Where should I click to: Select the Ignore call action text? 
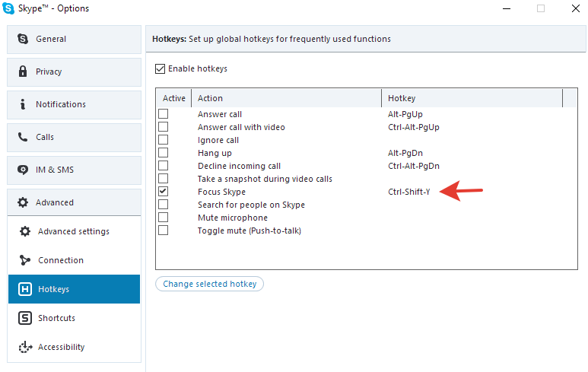point(218,140)
